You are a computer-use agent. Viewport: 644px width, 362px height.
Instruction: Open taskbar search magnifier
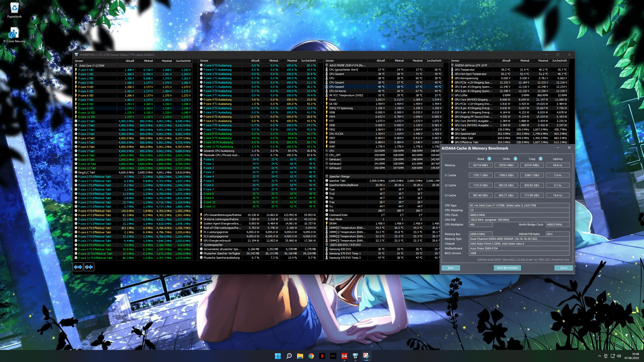click(289, 356)
